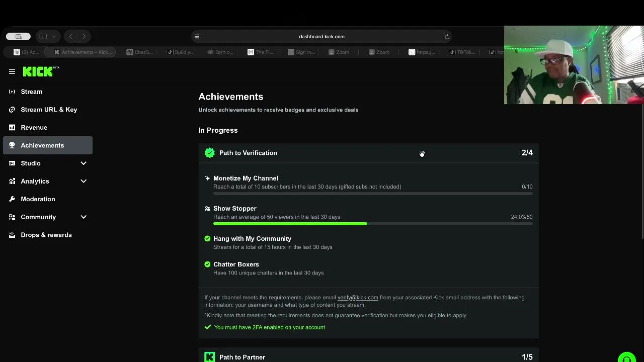Click the Path to Partner Kick icon
The height and width of the screenshot is (362, 644).
click(x=210, y=357)
